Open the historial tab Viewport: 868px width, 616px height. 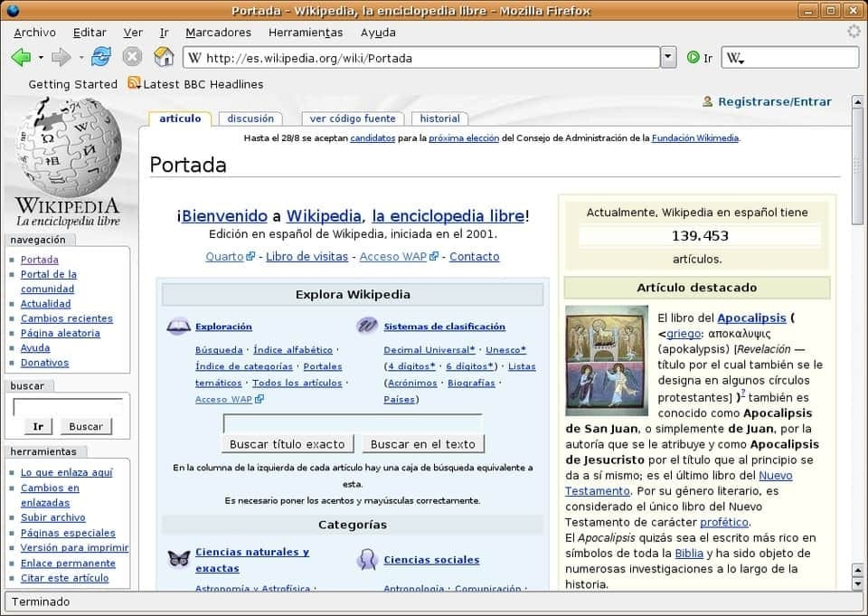(439, 118)
